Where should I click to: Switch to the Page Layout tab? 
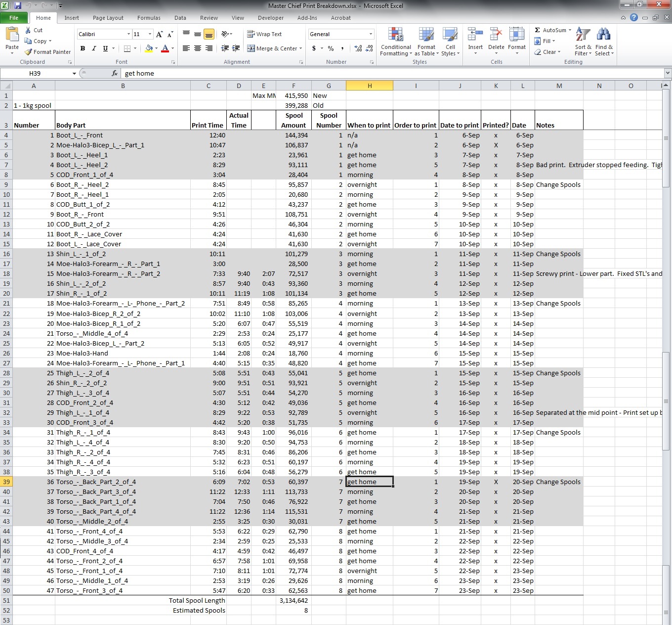click(108, 18)
